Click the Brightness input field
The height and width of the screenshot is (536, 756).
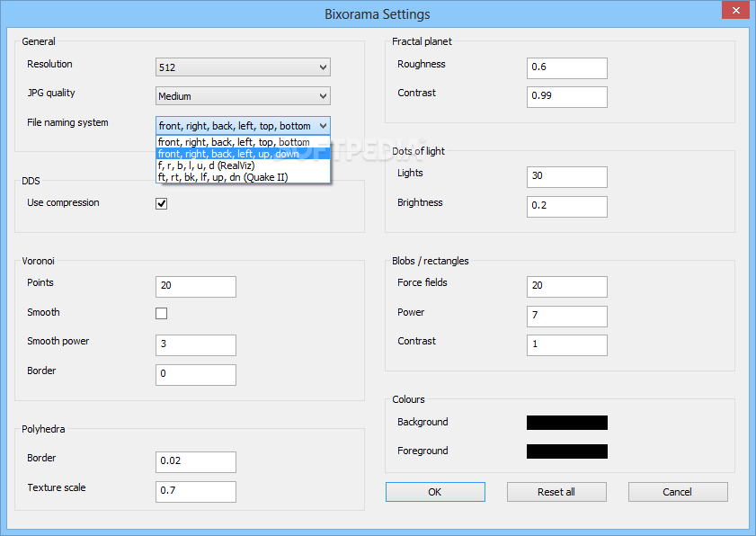click(567, 207)
